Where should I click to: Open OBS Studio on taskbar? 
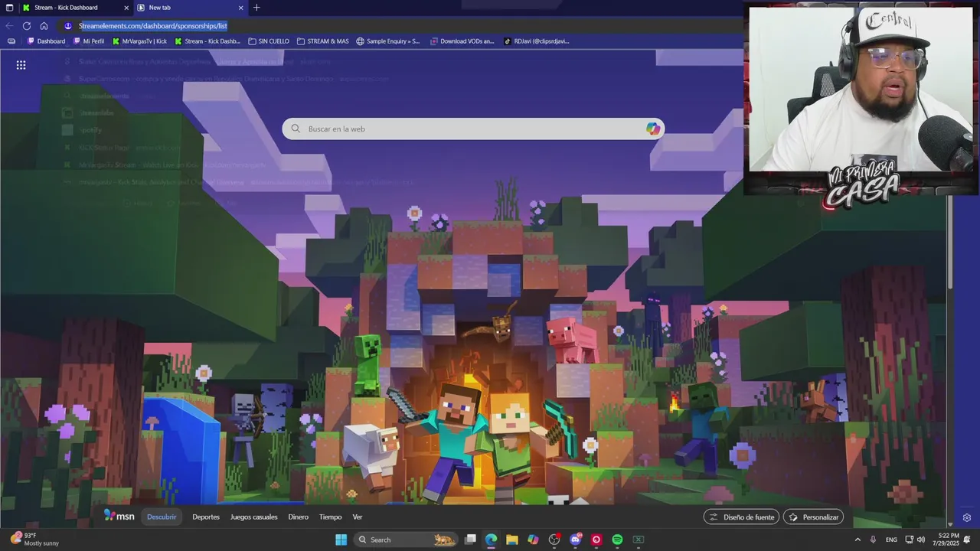click(x=554, y=540)
